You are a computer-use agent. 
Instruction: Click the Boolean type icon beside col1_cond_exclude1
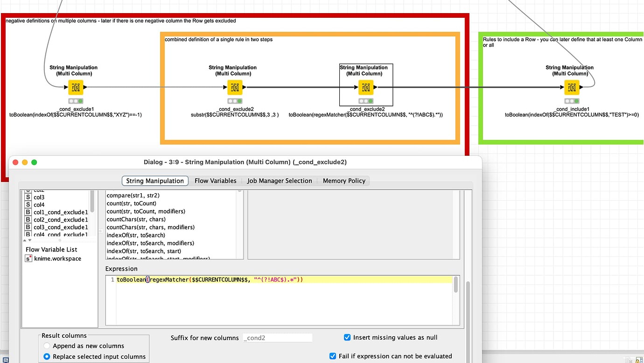click(x=28, y=212)
